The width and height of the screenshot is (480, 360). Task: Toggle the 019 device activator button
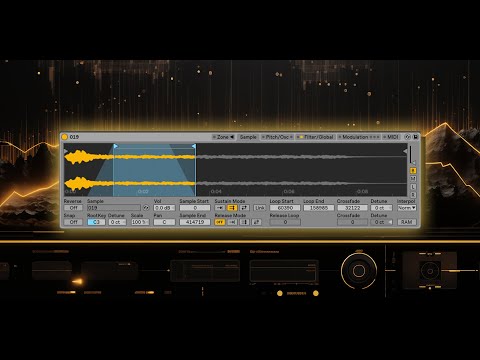click(65, 137)
